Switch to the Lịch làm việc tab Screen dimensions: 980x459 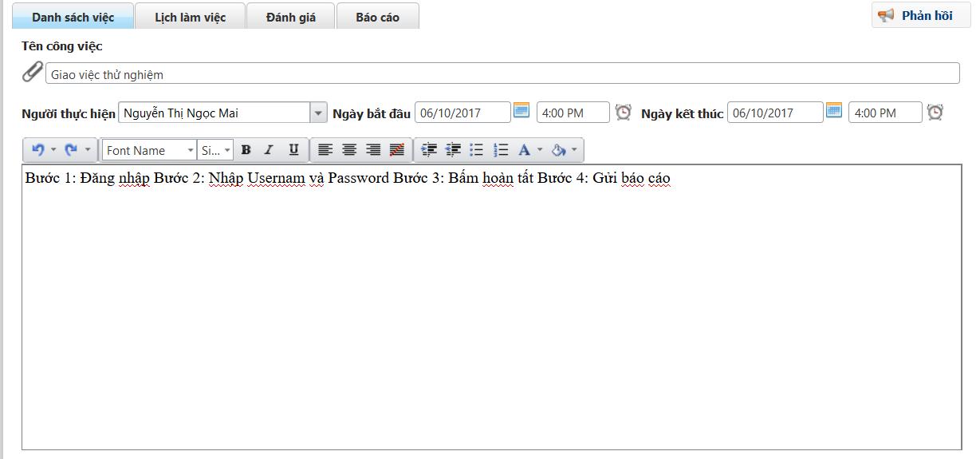tap(190, 17)
